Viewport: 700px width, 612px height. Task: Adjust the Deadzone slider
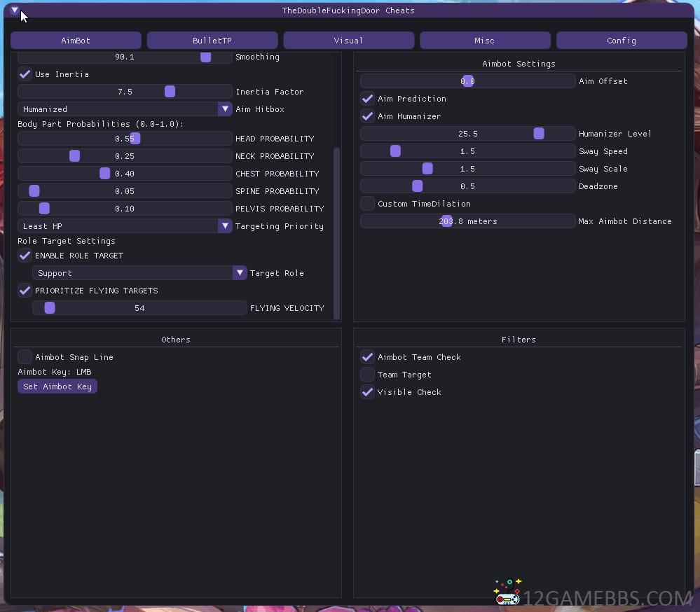pyautogui.click(x=467, y=186)
